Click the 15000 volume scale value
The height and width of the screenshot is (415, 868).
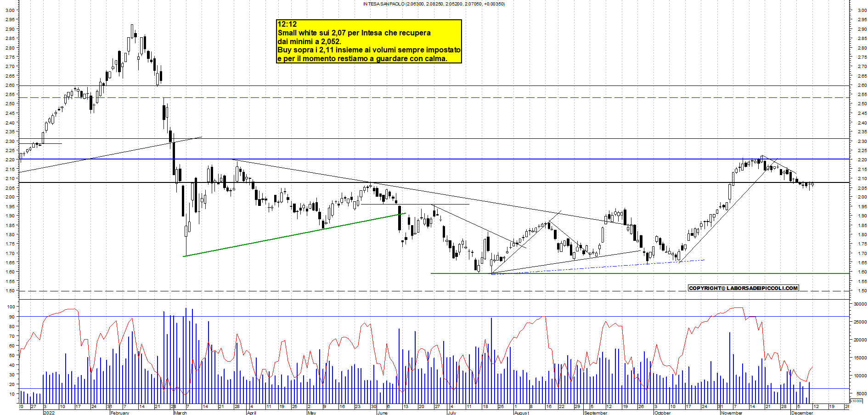(x=860, y=358)
